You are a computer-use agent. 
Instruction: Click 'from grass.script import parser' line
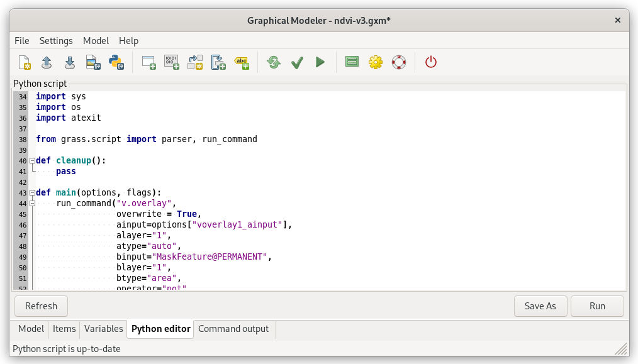(147, 139)
